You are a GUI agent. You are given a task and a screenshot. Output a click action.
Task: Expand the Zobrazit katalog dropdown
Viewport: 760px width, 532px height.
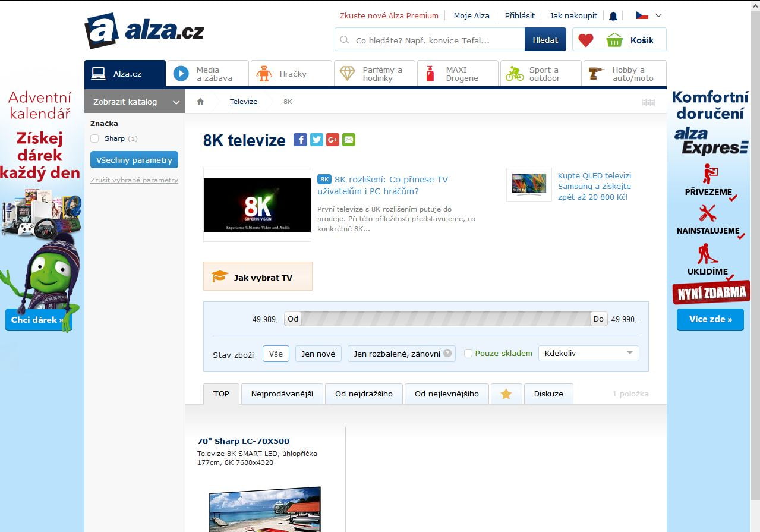click(x=134, y=102)
